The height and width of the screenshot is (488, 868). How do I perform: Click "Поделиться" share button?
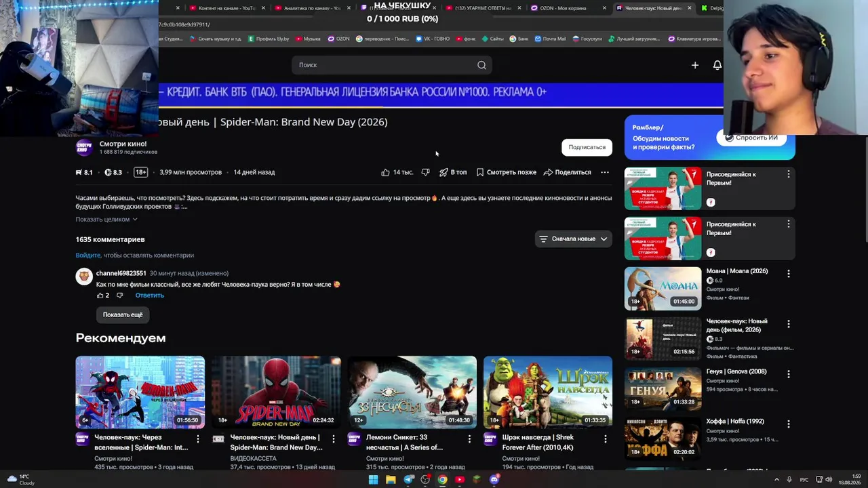tap(568, 172)
